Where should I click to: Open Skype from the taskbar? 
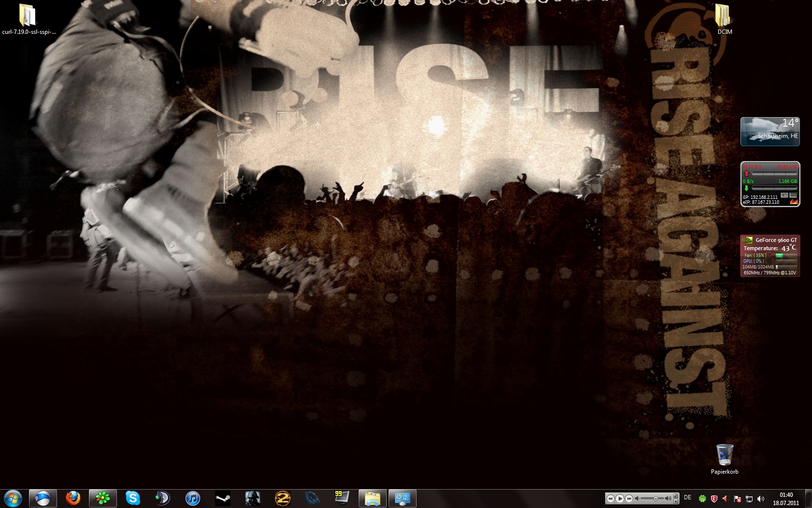point(132,498)
